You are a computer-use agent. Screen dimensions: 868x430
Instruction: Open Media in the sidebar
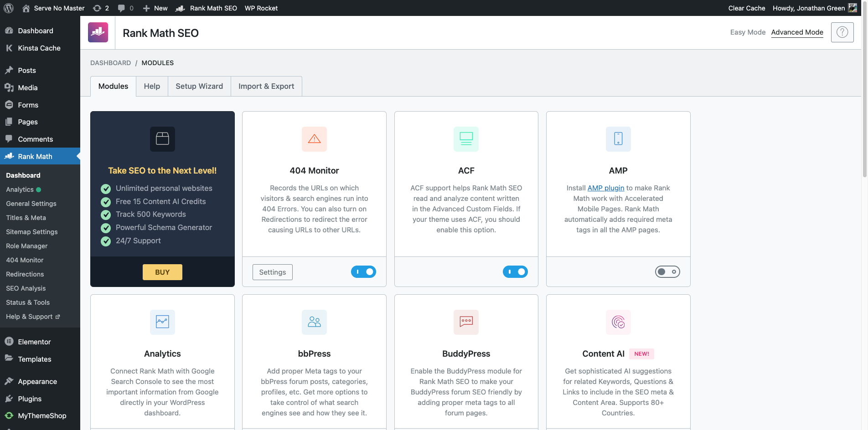point(40,87)
